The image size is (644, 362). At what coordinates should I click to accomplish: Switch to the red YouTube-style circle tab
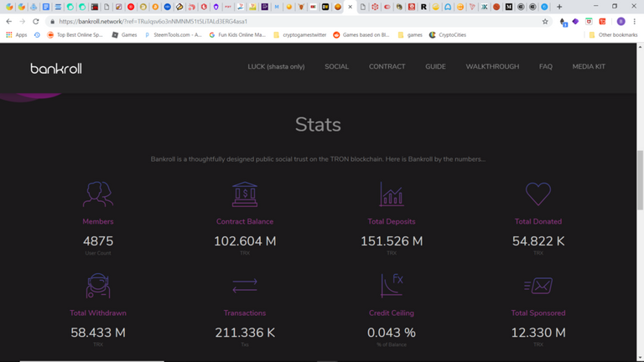pos(131,7)
